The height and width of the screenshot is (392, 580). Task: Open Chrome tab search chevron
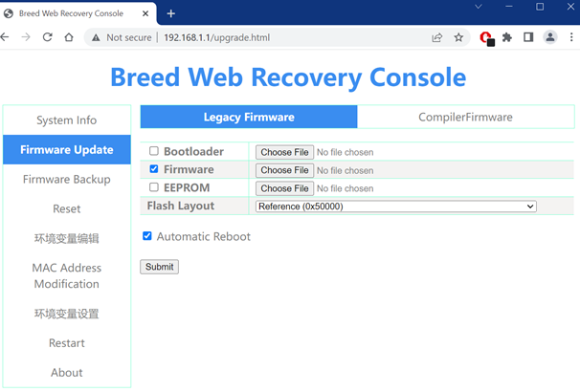pyautogui.click(x=479, y=7)
